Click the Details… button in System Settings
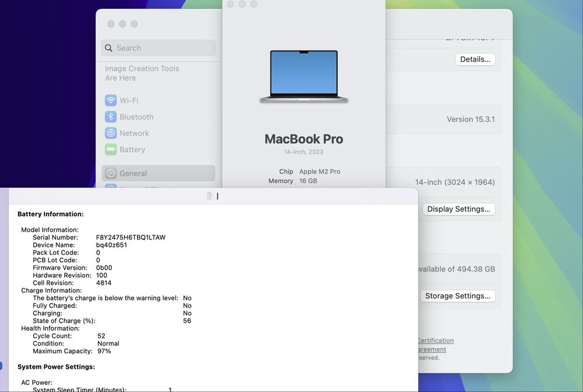 coord(475,59)
